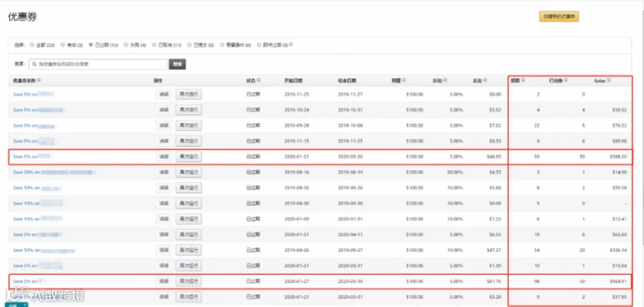Select the 全部 (33) radio filter
Image resolution: width=644 pixels, height=307 pixels.
[x=31, y=45]
